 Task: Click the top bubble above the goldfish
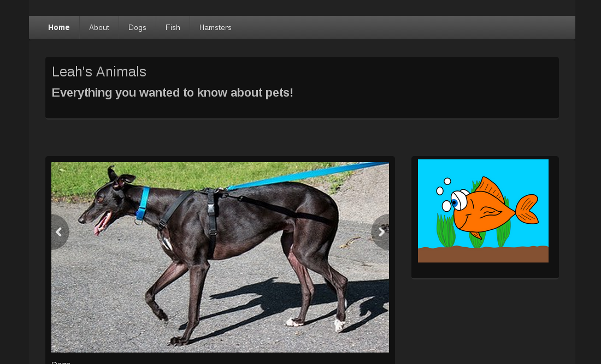[x=447, y=181]
